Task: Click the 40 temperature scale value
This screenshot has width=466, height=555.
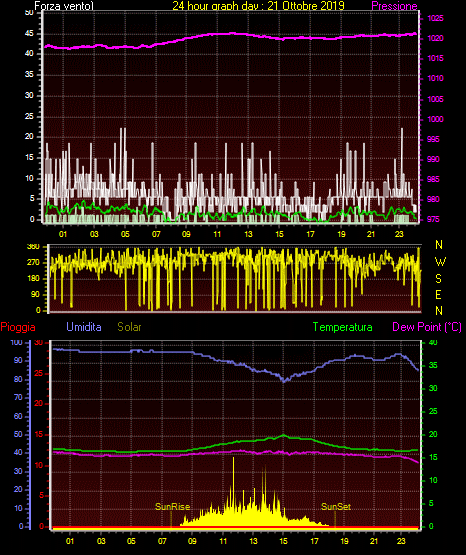Action: 433,342
